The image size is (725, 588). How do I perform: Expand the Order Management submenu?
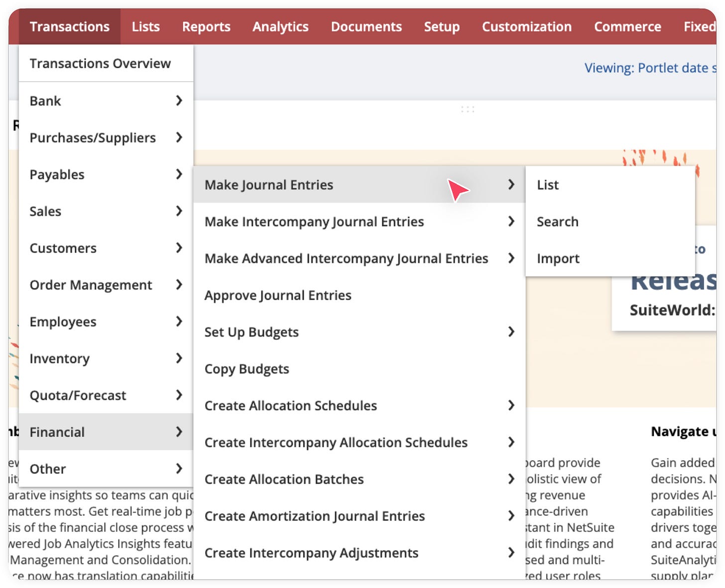click(x=106, y=285)
